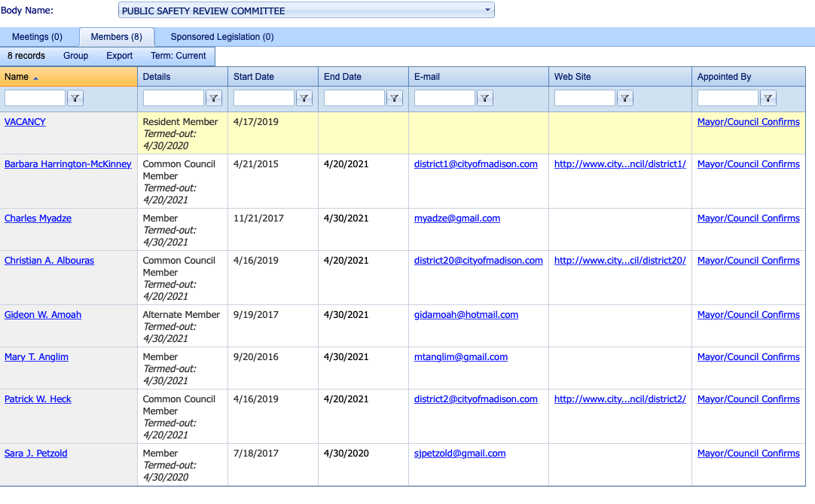815x504 pixels.
Task: Open the E-mail column filter icon
Action: tap(485, 98)
